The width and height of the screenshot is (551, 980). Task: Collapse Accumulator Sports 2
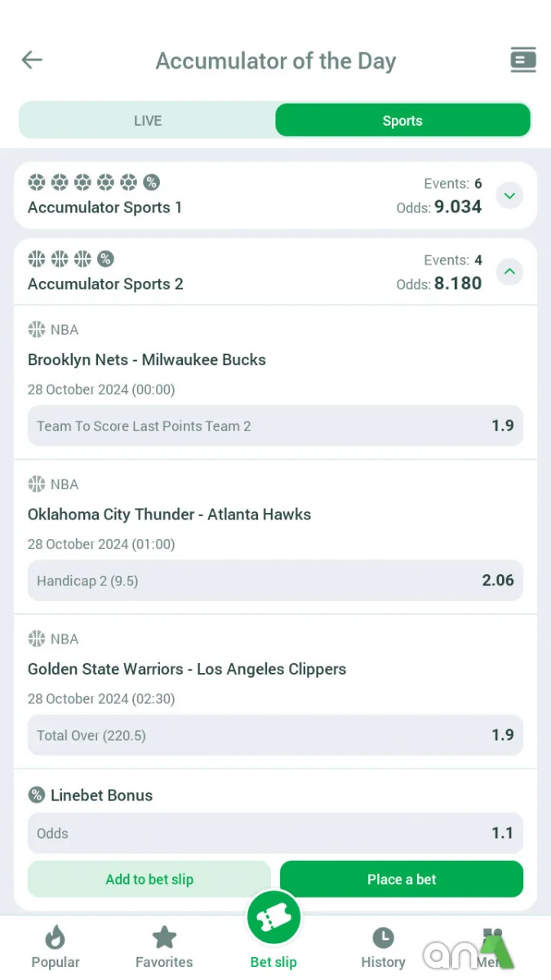[509, 272]
